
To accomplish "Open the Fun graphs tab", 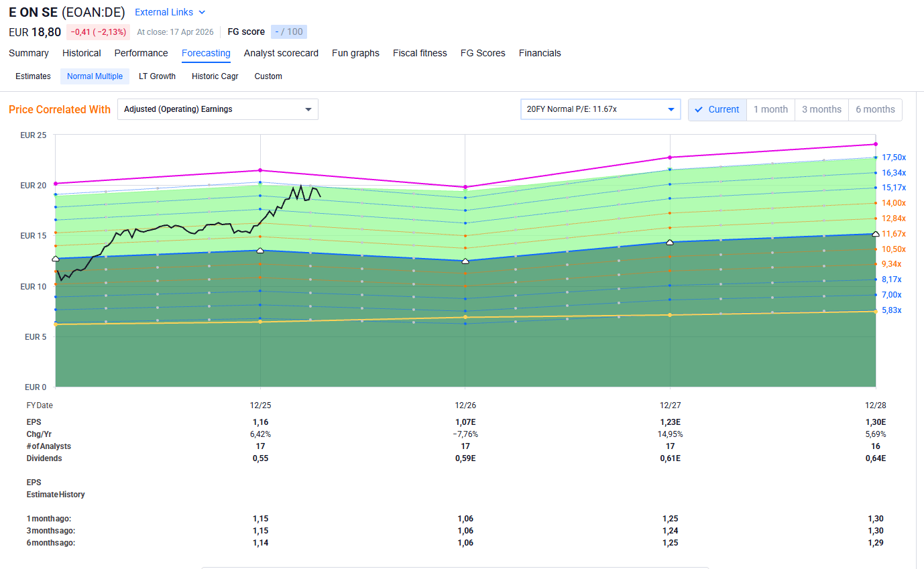I will (355, 53).
